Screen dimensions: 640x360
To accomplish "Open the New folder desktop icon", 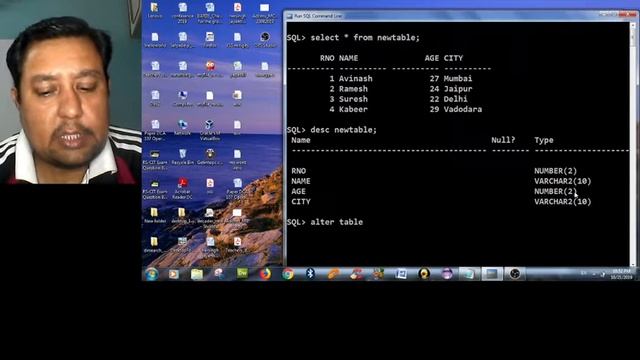I will 155,216.
